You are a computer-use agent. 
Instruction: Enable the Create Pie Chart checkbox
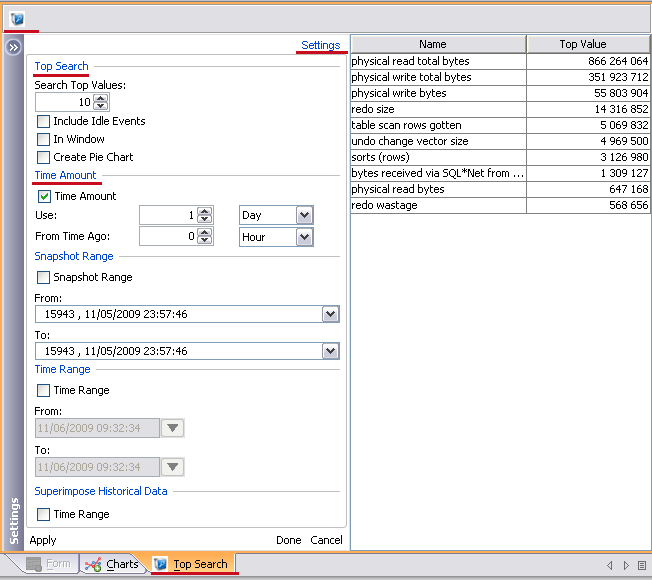[x=44, y=157]
